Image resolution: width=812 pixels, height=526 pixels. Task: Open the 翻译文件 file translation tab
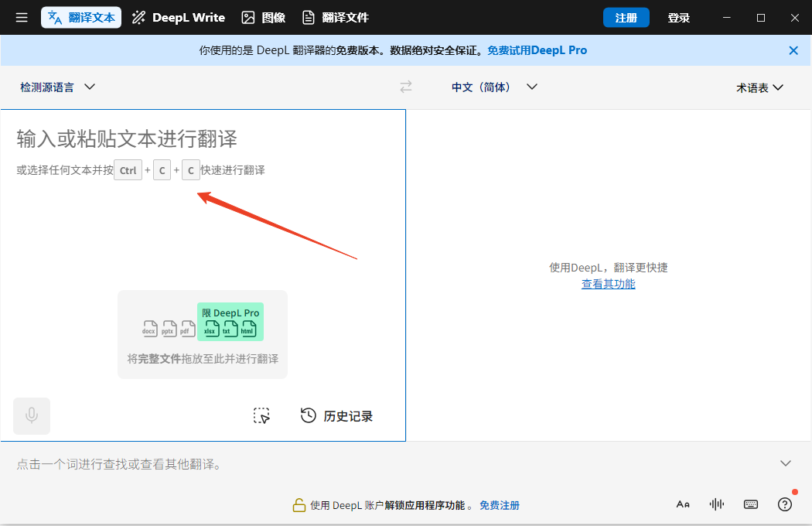336,18
